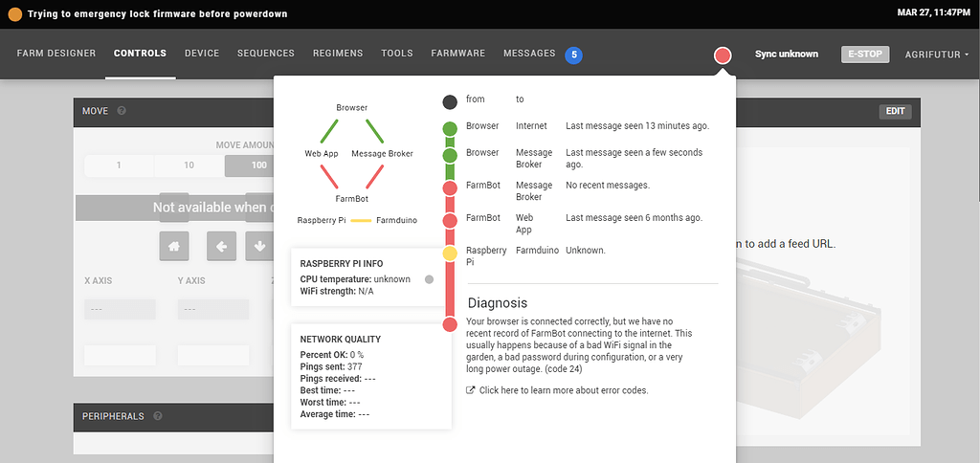980x463 pixels.
Task: Click the 'Last message seen 13 minutes ago' text
Action: (x=637, y=126)
